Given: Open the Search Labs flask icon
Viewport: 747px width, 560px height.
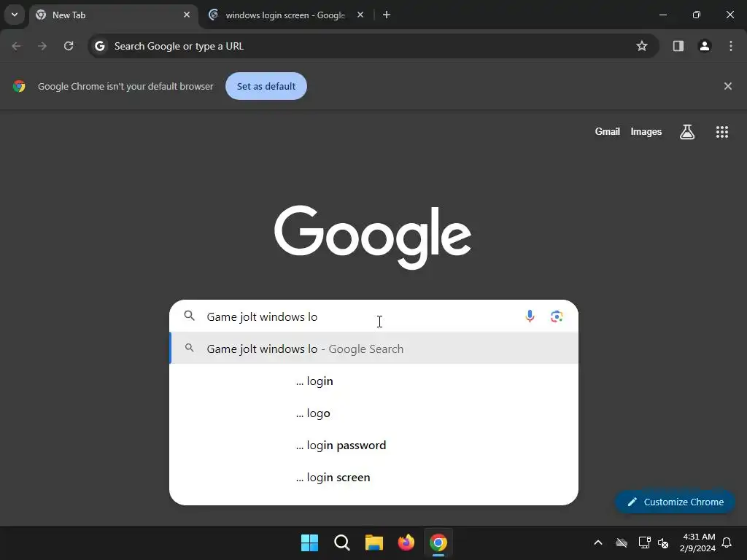Looking at the screenshot, I should pyautogui.click(x=687, y=132).
